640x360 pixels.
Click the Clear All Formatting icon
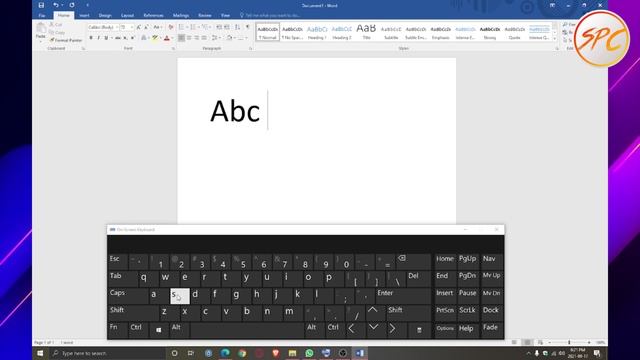[171, 27]
